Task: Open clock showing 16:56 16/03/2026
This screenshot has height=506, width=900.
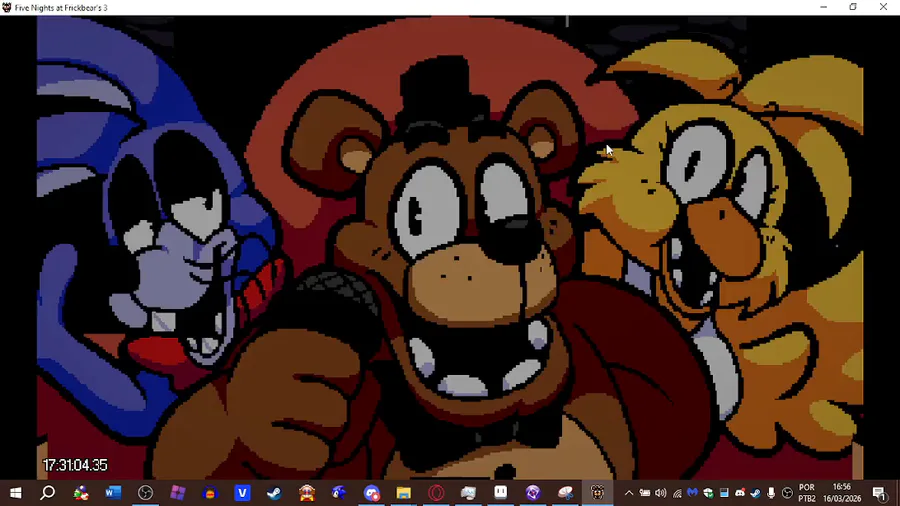Action: coord(842,493)
